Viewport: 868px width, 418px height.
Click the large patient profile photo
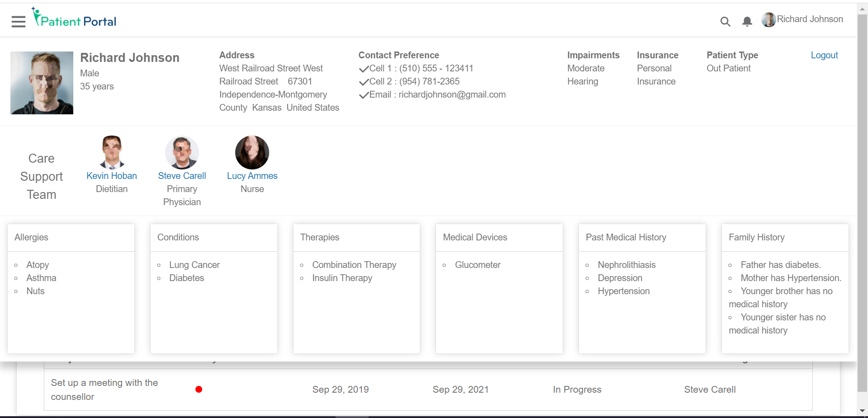[x=42, y=83]
